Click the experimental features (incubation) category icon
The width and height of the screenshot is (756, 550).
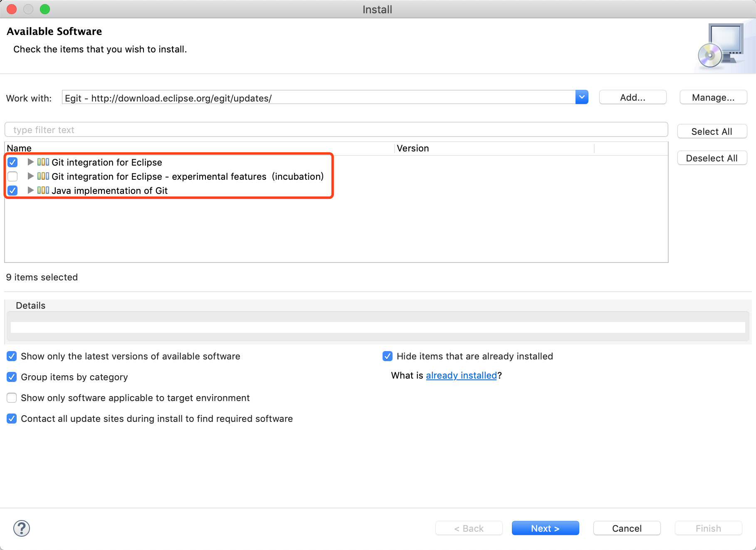point(43,176)
